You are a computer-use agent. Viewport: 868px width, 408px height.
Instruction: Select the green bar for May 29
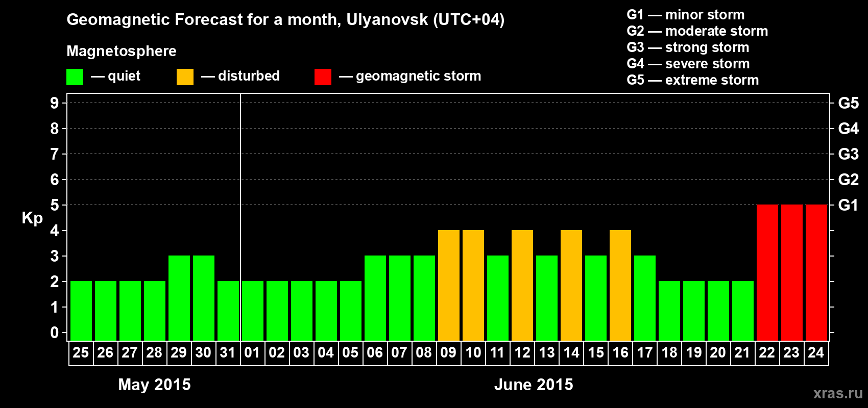pos(179,298)
